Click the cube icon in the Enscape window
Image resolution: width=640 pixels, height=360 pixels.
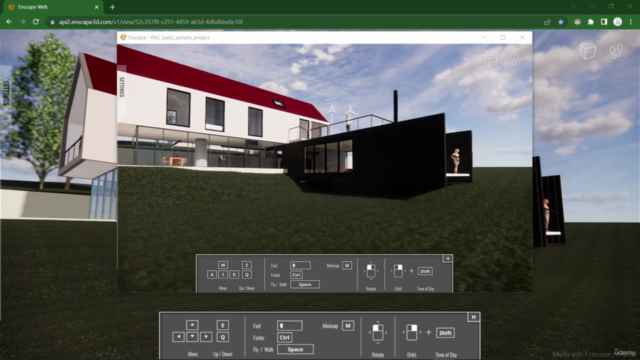491,61
